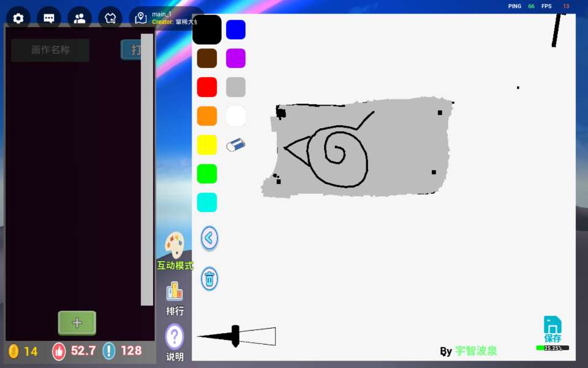Viewport: 588px width, 368px height.
Task: Select the brown color swatch
Action: click(x=207, y=58)
